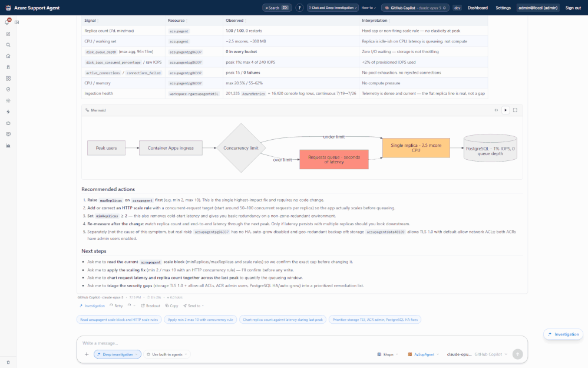The width and height of the screenshot is (588, 368).
Task: Open the Search box in the top bar
Action: pos(277,8)
